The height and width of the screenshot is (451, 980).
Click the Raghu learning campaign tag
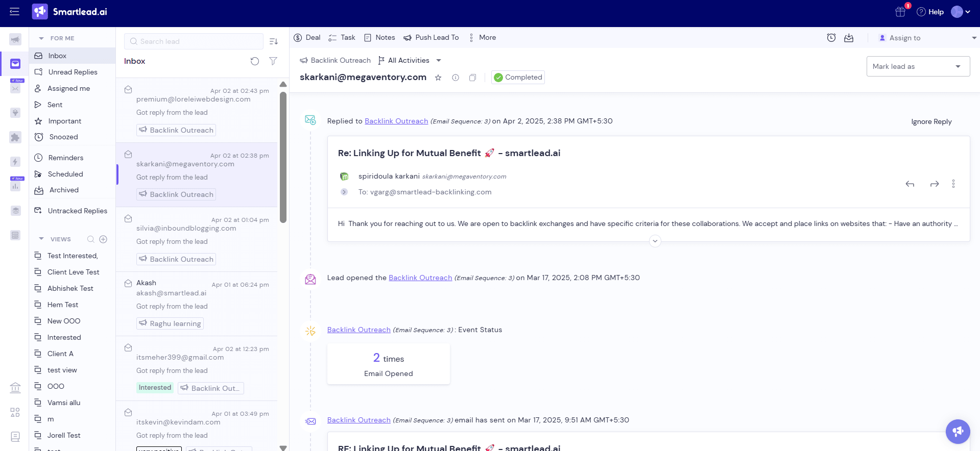(170, 323)
